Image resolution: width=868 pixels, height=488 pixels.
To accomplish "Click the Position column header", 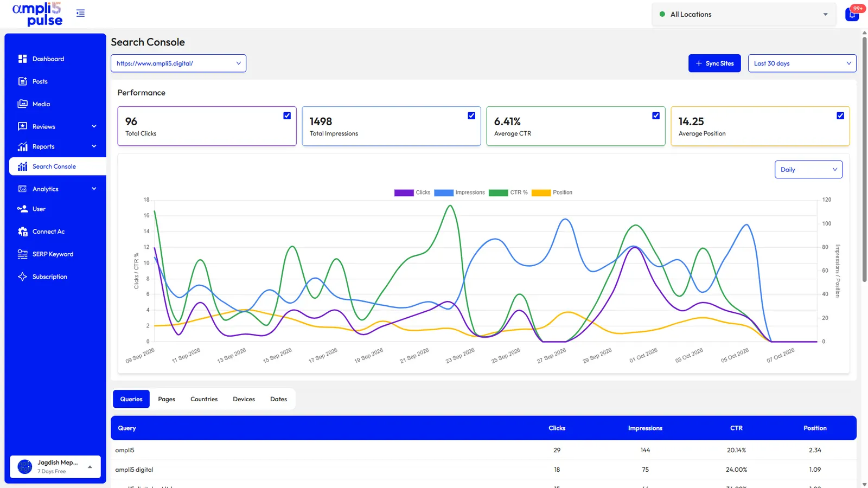I will pyautogui.click(x=815, y=428).
